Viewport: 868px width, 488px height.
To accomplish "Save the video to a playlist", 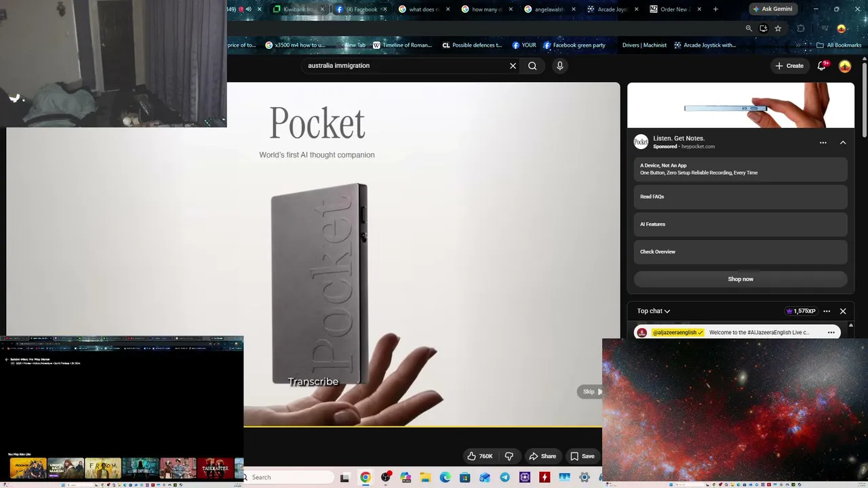I will (583, 456).
